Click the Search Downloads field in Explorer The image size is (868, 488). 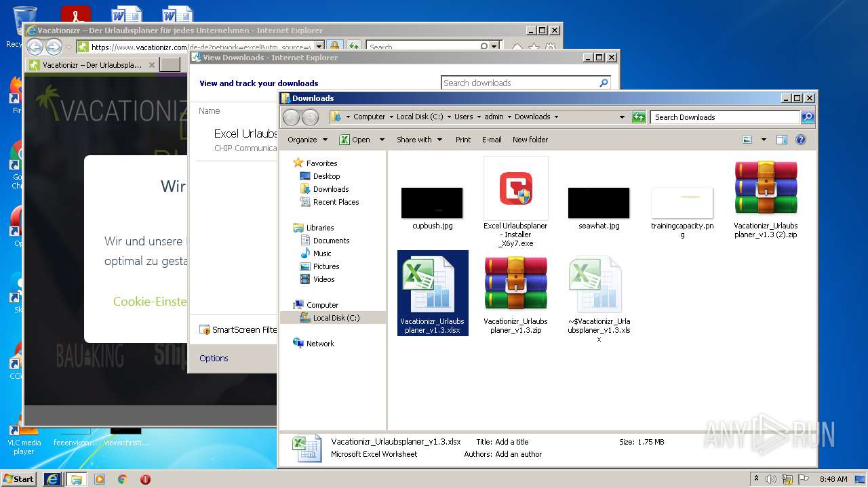pos(726,117)
